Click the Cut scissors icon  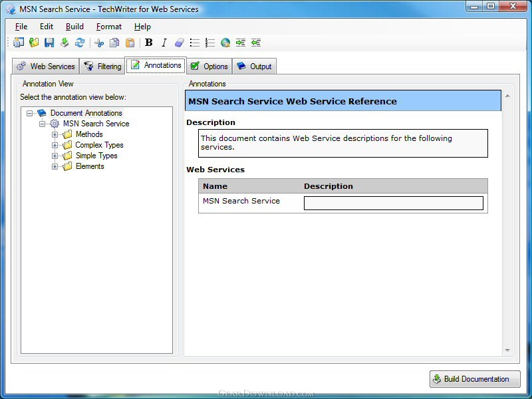pyautogui.click(x=99, y=43)
